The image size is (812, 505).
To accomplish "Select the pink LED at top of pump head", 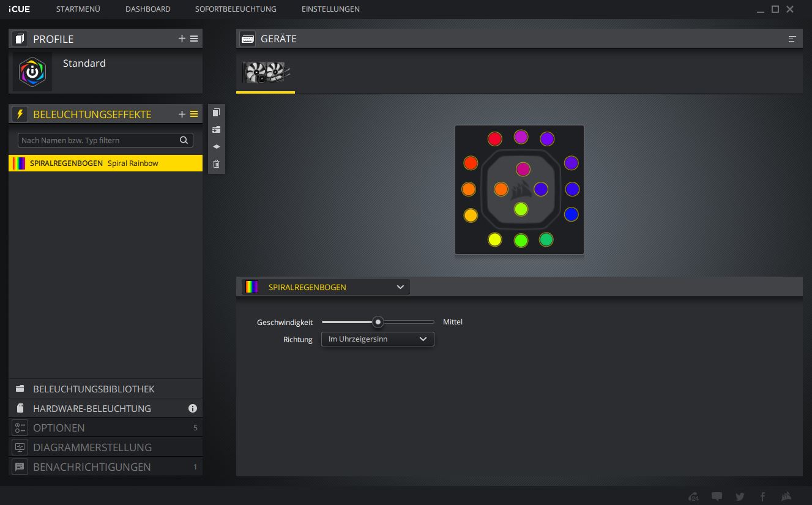I will pyautogui.click(x=523, y=169).
